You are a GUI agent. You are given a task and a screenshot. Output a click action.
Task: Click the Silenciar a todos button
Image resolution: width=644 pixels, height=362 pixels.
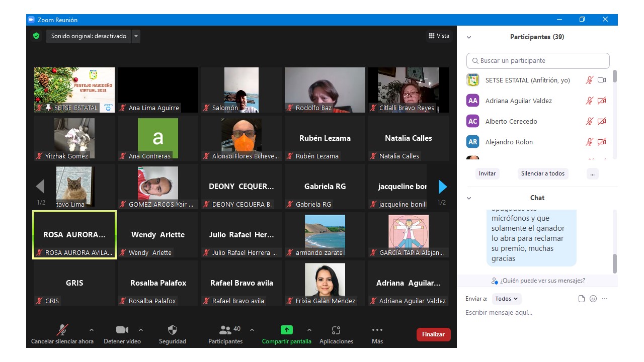click(542, 173)
